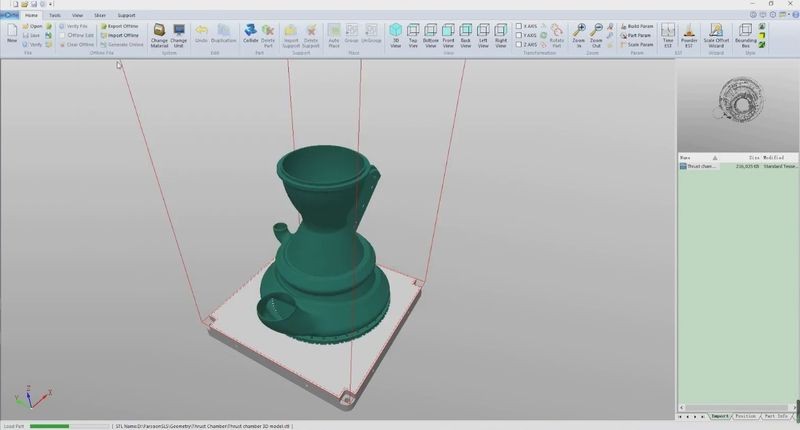Open the Slicer ribbon tab

pyautogui.click(x=99, y=16)
